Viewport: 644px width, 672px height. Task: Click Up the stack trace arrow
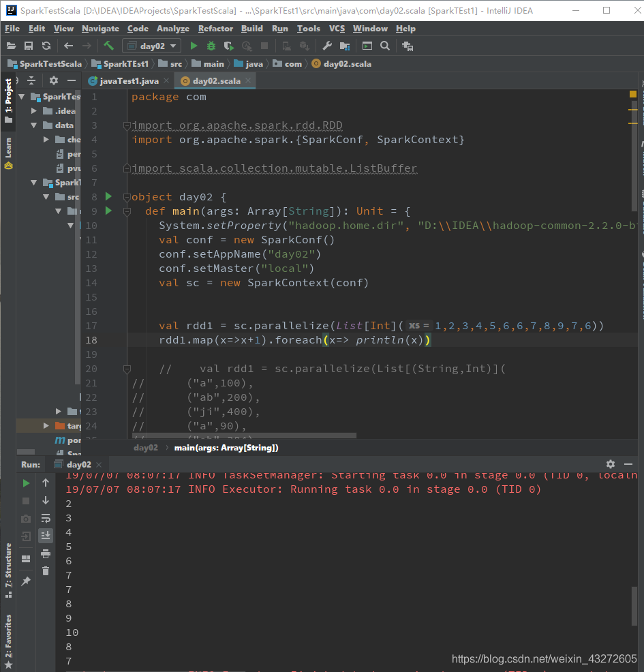pyautogui.click(x=46, y=483)
